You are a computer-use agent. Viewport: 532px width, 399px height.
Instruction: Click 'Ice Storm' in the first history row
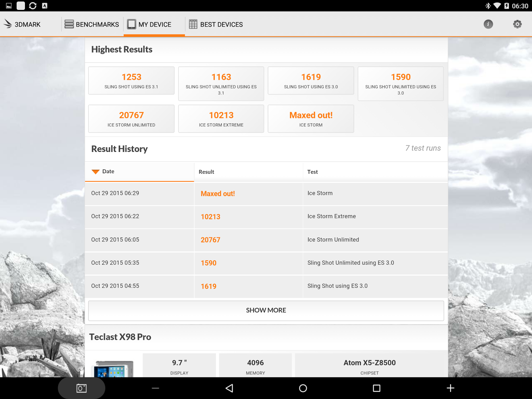(320, 193)
